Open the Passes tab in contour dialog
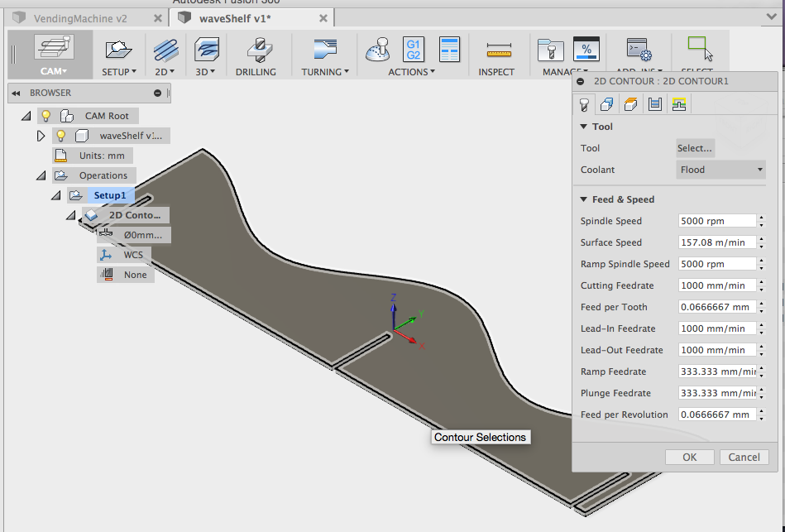The image size is (785, 532). (655, 104)
